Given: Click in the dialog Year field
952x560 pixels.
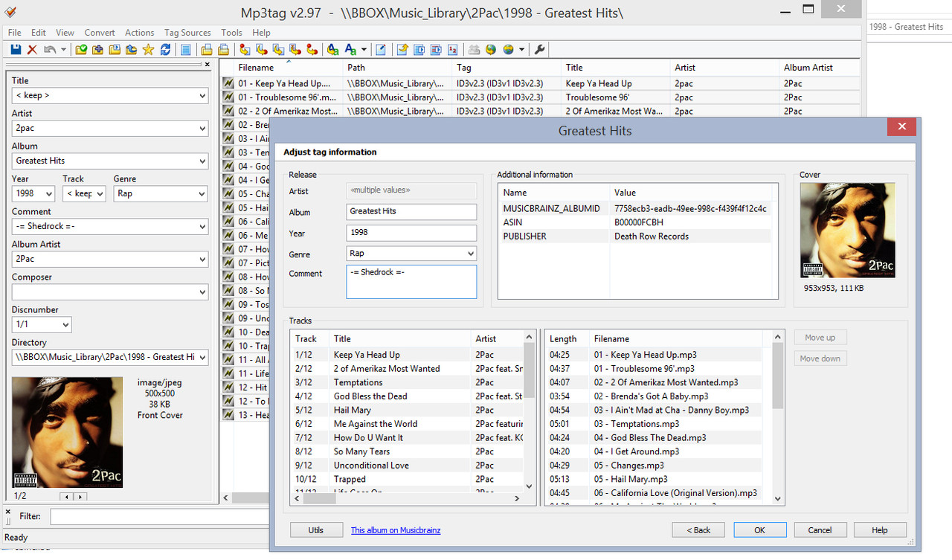Looking at the screenshot, I should [x=411, y=233].
